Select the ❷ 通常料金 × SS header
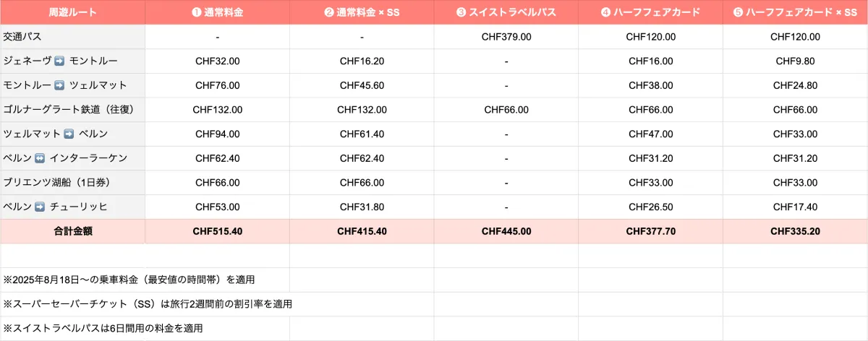Viewport: 868px width, 341px height. click(362, 12)
